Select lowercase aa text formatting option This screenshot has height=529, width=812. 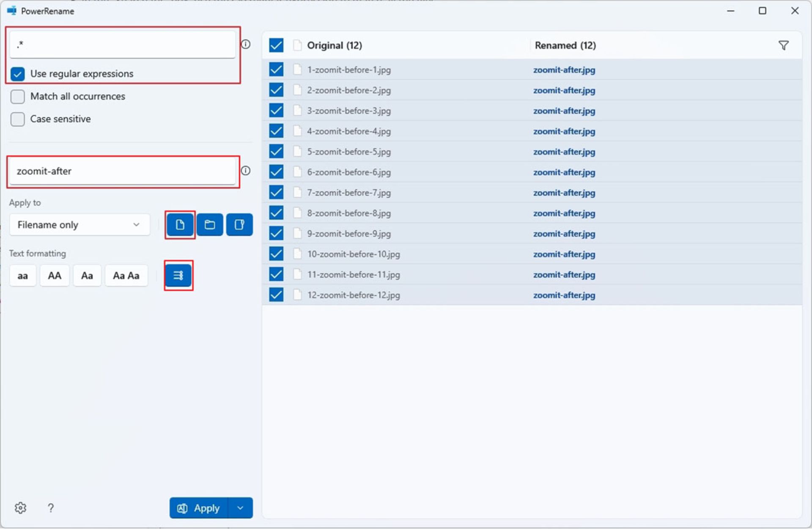(22, 275)
